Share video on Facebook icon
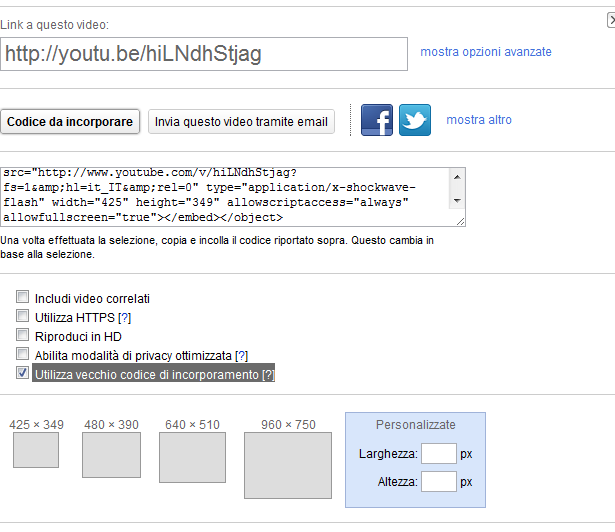 click(x=377, y=120)
